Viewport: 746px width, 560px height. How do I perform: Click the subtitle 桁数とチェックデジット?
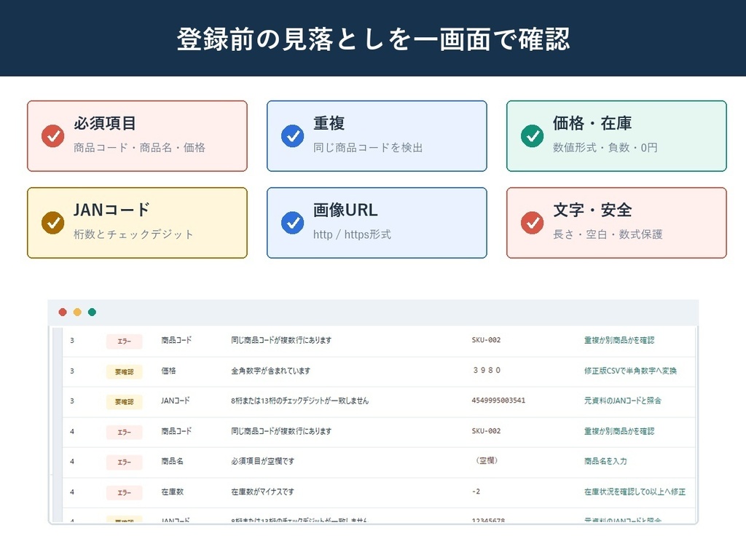pyautogui.click(x=134, y=234)
